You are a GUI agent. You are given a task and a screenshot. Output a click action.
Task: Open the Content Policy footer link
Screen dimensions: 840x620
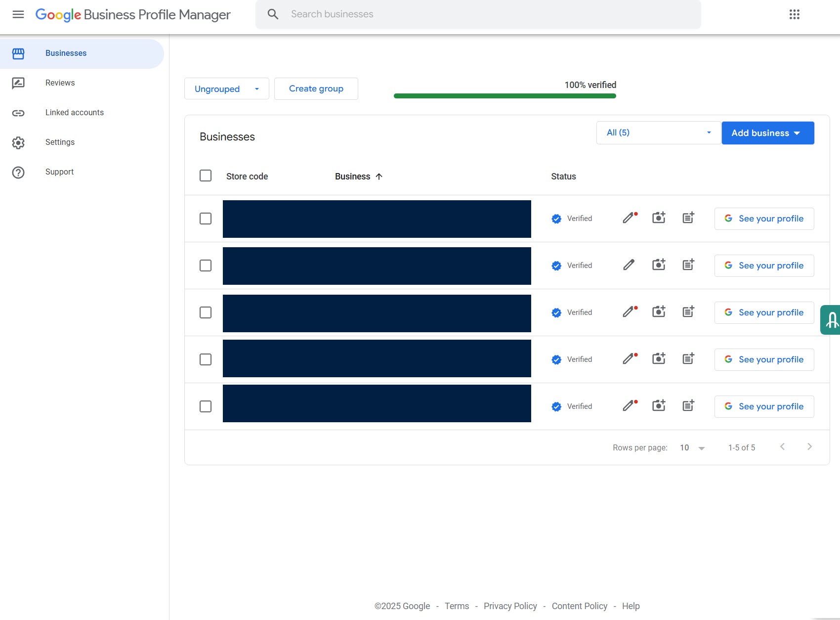point(580,606)
